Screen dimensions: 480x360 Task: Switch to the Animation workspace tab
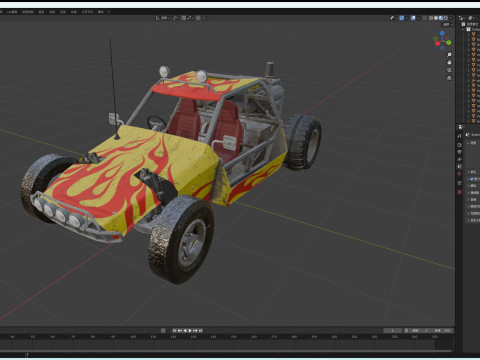tap(52, 12)
